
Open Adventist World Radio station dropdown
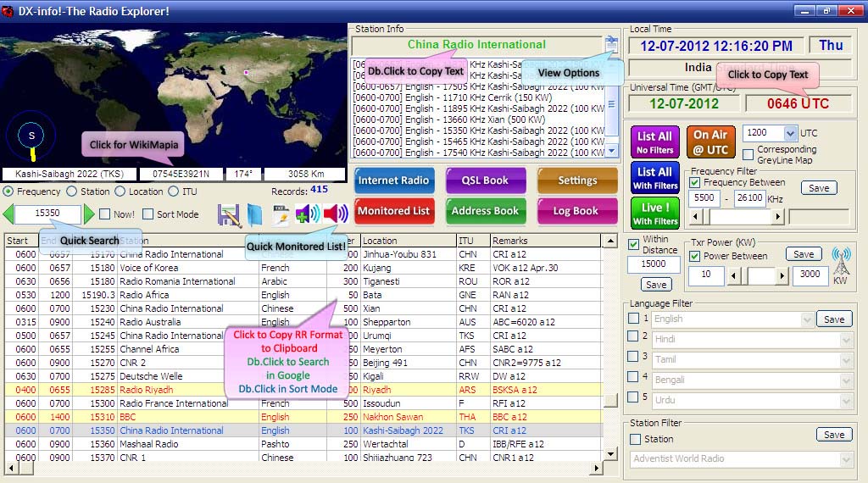(x=846, y=459)
